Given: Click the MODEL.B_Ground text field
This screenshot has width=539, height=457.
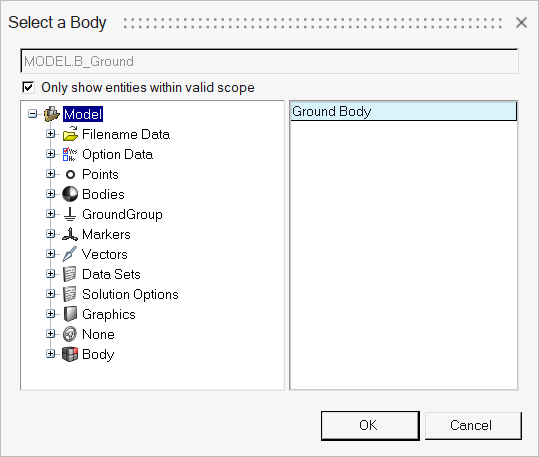Looking at the screenshot, I should [270, 61].
